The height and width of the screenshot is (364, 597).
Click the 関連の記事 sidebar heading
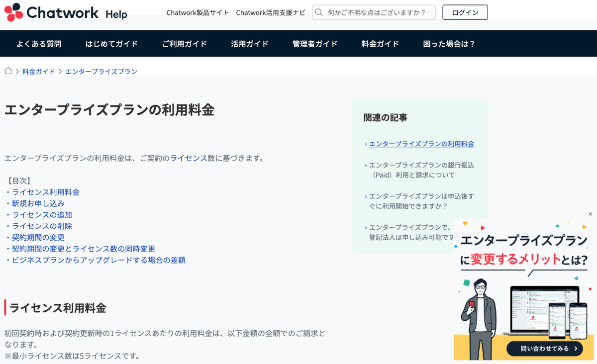tap(386, 117)
